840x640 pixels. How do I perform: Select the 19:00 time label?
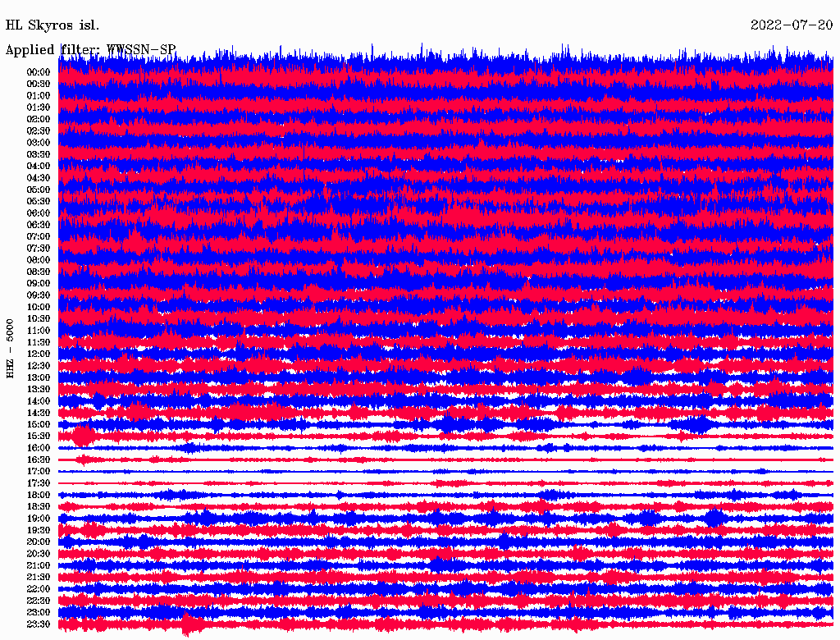pos(39,519)
